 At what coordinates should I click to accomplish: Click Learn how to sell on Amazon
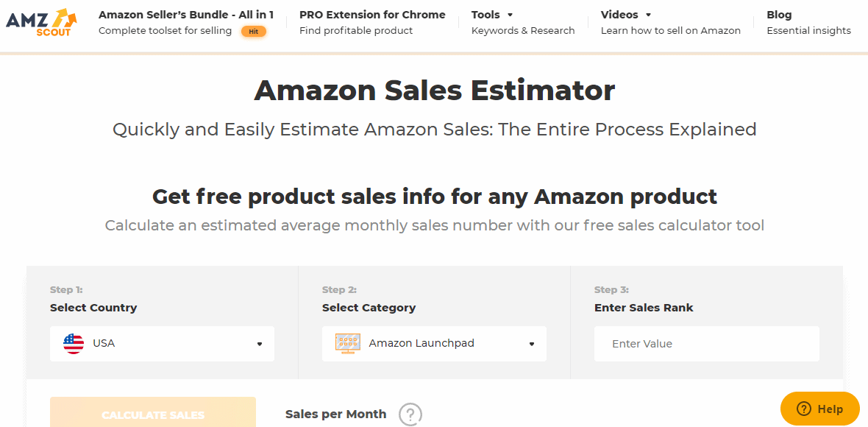(670, 31)
